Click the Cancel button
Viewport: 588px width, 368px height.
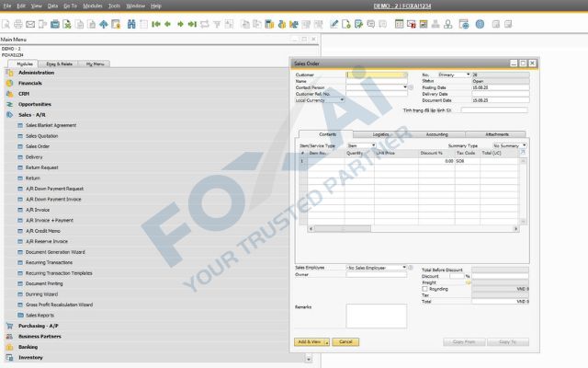pyautogui.click(x=345, y=342)
